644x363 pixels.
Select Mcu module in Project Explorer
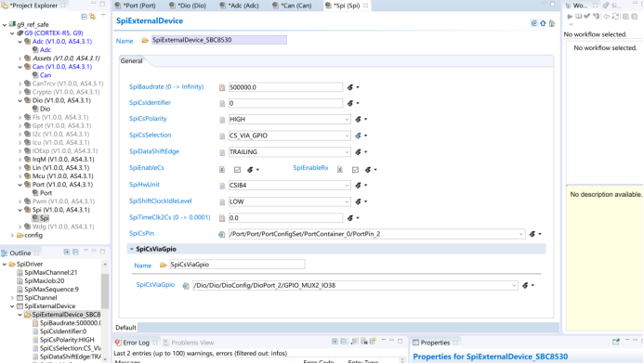[x=63, y=176]
